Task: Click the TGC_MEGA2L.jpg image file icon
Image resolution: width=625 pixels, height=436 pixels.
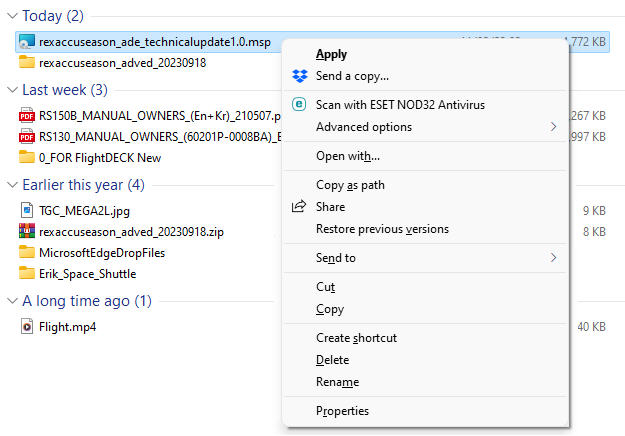Action: 27,210
